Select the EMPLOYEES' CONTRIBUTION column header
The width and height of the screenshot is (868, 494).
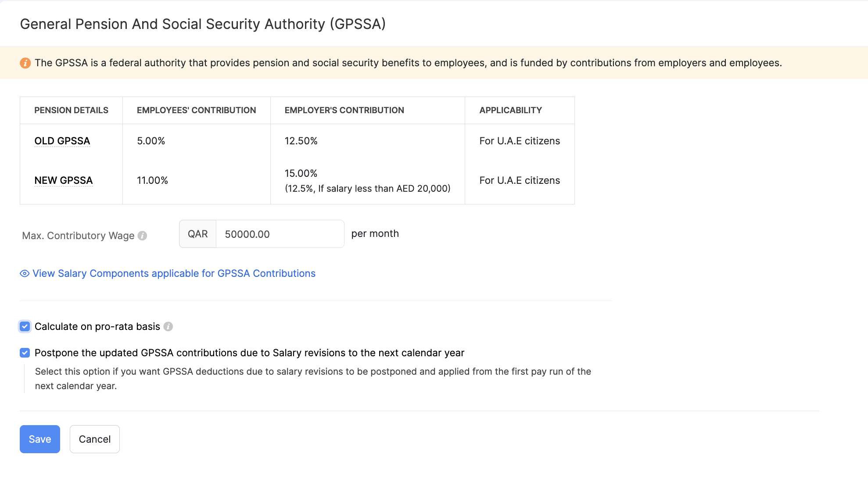coord(196,110)
